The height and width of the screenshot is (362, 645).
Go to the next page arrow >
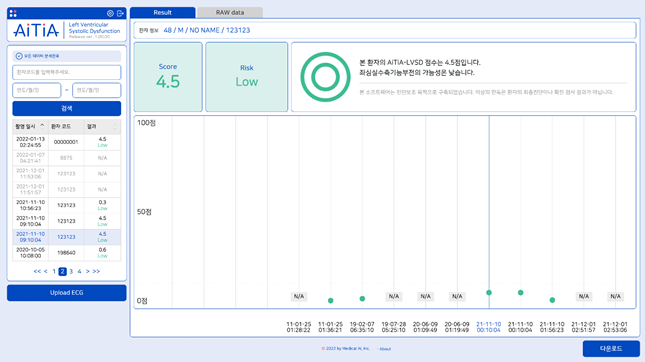point(88,272)
